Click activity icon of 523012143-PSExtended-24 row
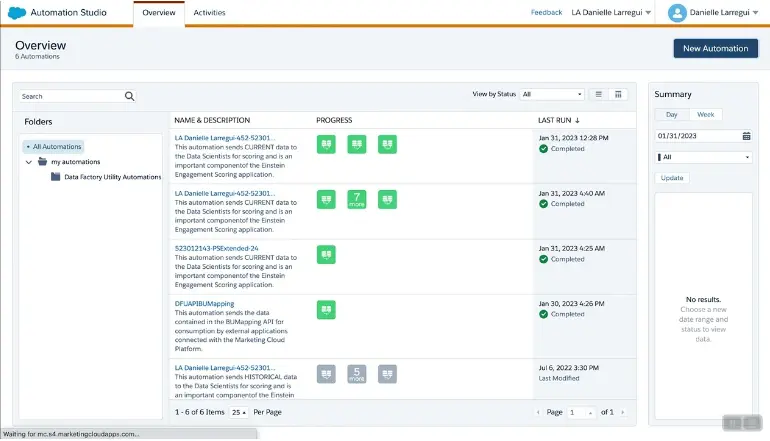770x441 pixels. pyautogui.click(x=326, y=254)
